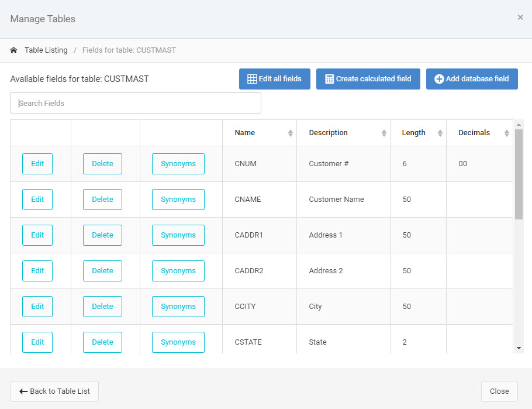532x409 pixels.
Task: Click length value 6 in CNUM row
Action: click(405, 164)
